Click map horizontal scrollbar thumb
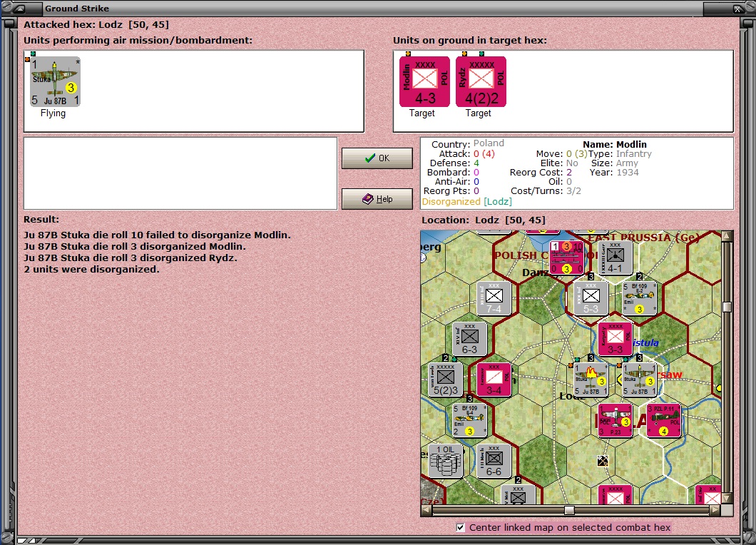The width and height of the screenshot is (756, 545). [x=569, y=510]
